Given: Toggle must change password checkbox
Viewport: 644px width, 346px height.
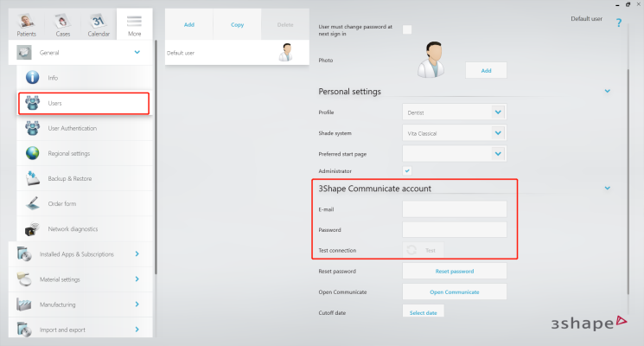Looking at the screenshot, I should (407, 29).
